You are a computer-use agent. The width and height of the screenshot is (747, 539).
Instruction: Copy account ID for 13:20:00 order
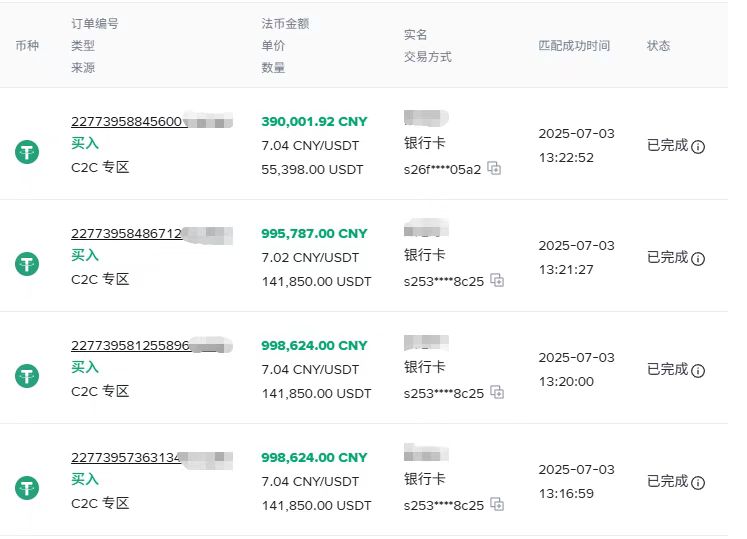[497, 392]
